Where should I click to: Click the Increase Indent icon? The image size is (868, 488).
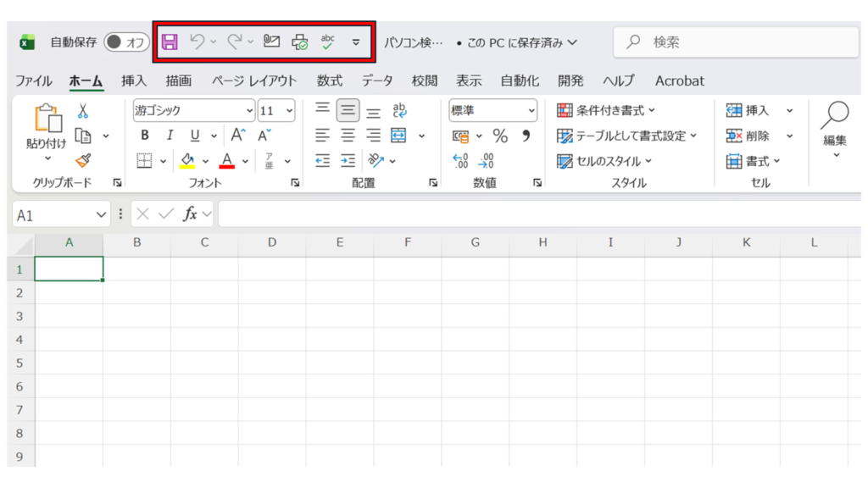[x=348, y=161]
